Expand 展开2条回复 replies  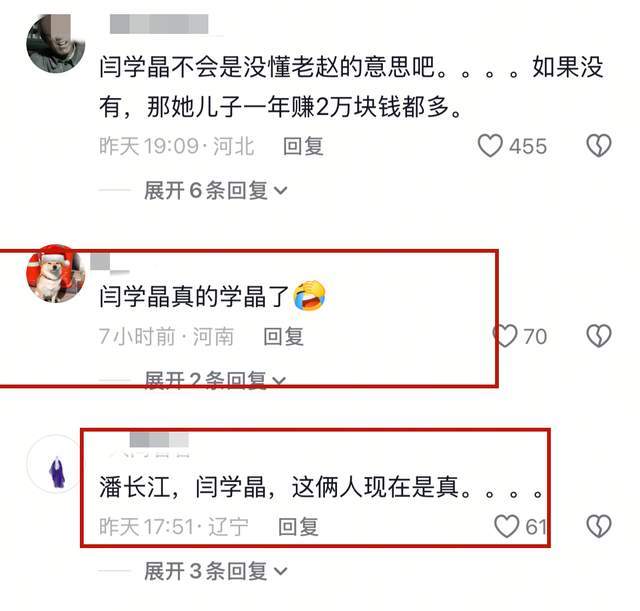(216, 380)
